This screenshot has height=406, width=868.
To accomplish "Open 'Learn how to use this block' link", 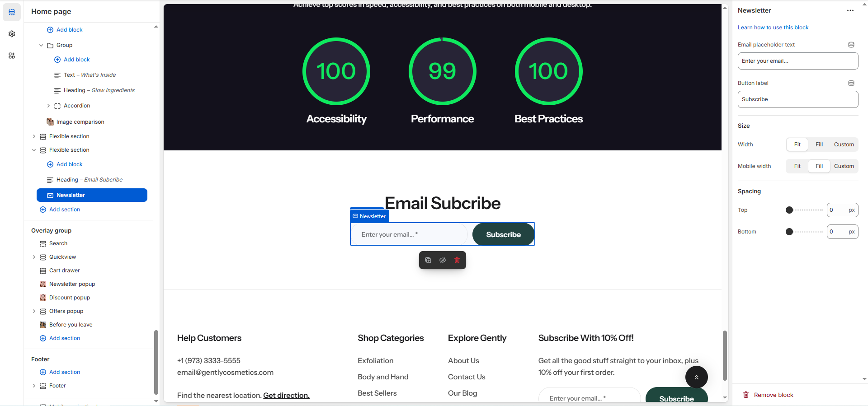I will [x=773, y=28].
